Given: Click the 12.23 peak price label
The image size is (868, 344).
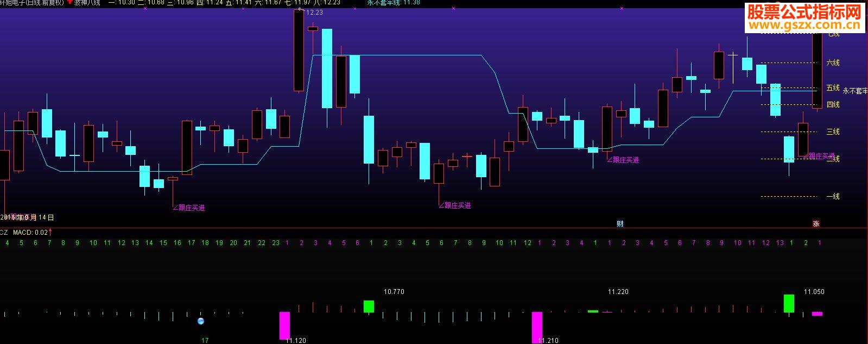Looking at the screenshot, I should click(x=314, y=12).
